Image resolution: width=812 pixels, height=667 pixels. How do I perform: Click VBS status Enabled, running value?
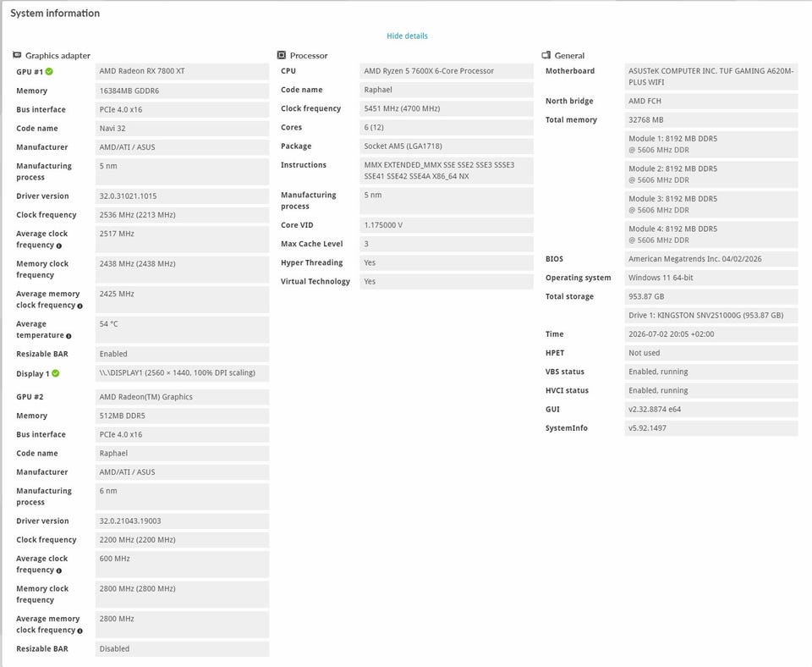click(x=711, y=372)
